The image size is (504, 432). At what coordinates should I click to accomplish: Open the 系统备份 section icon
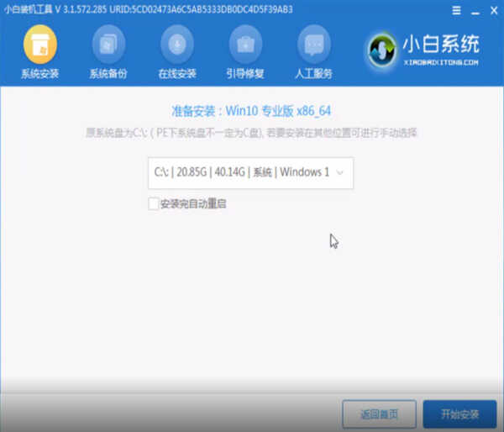pos(108,45)
